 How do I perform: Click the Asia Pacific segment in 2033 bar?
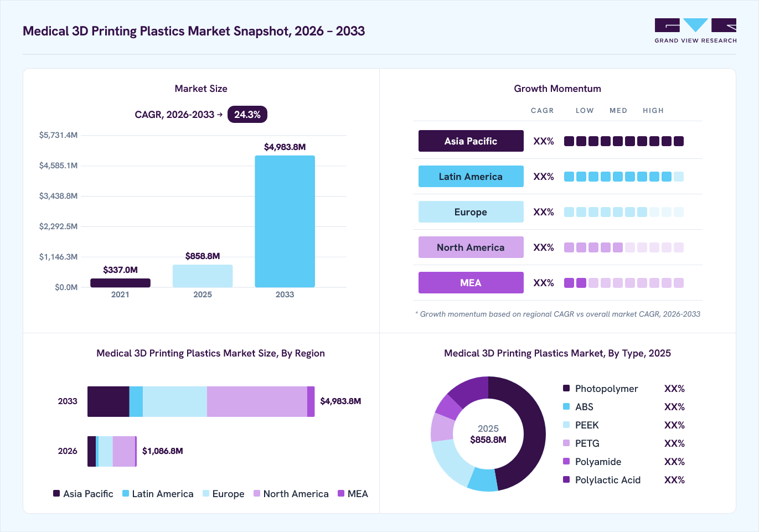(109, 401)
